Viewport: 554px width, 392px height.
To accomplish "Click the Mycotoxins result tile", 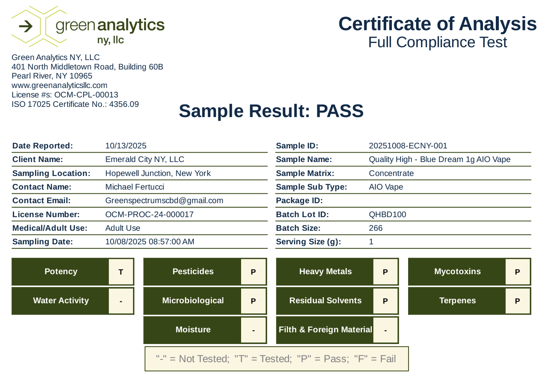I will (x=469, y=272).
